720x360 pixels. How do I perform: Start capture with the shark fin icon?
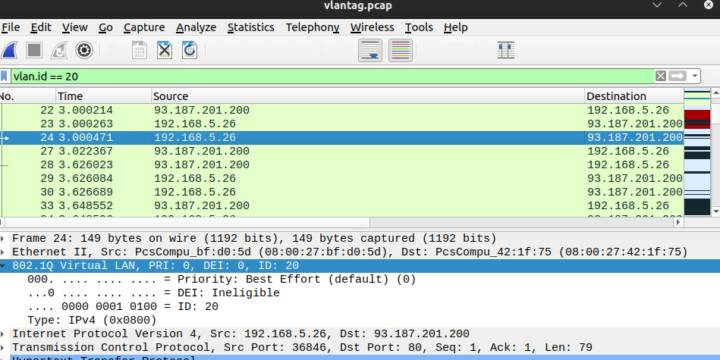(x=9, y=50)
